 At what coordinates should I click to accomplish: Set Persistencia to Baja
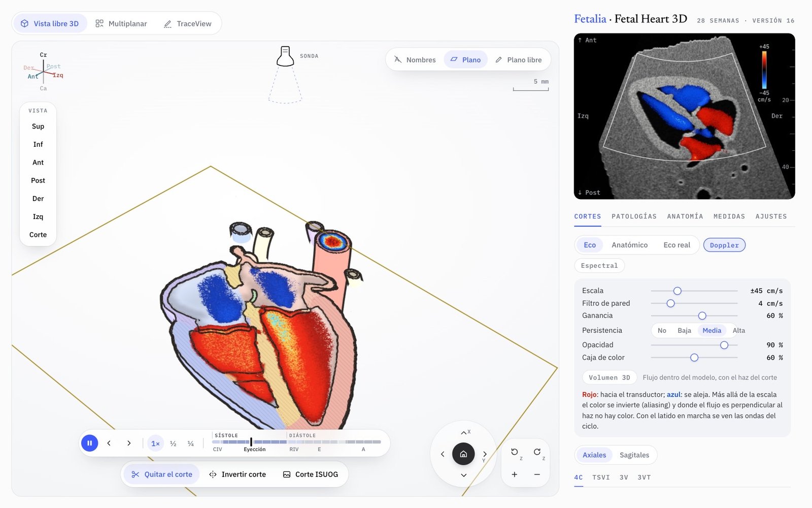pyautogui.click(x=684, y=331)
